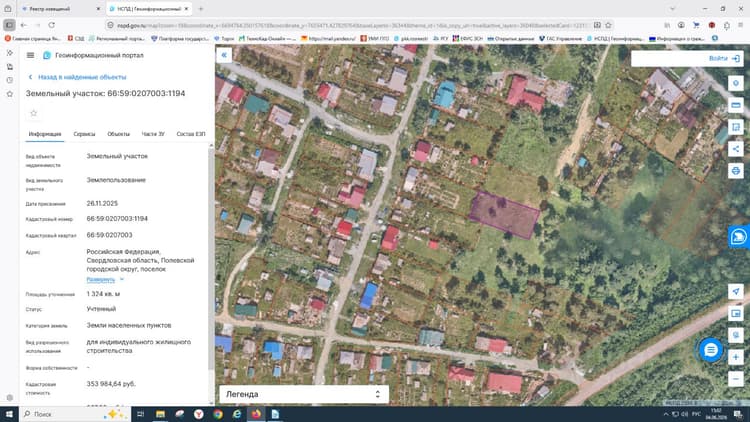Image resolution: width=750 pixels, height=422 pixels.
Task: Zoom in the map with plus button
Action: tap(736, 357)
